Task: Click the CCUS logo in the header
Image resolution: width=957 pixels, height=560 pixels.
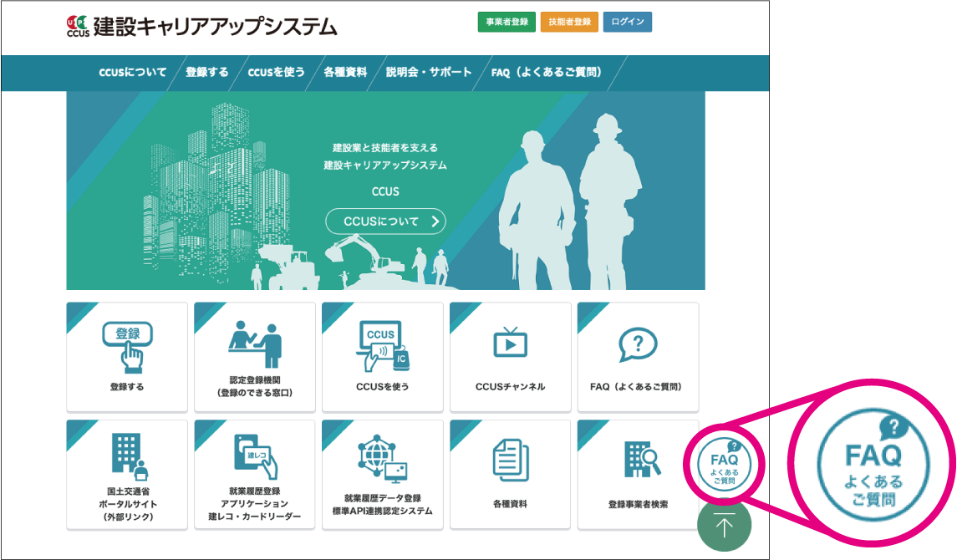Action: (x=78, y=27)
